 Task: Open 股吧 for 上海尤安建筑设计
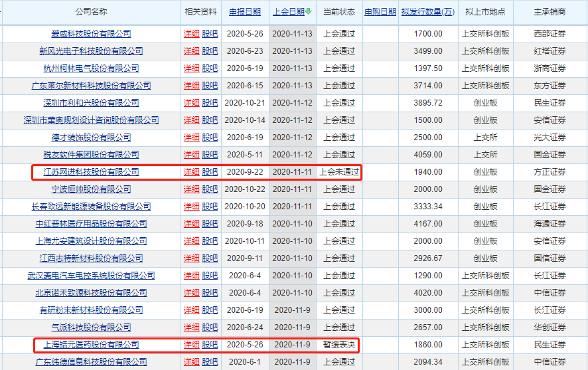tap(210, 241)
